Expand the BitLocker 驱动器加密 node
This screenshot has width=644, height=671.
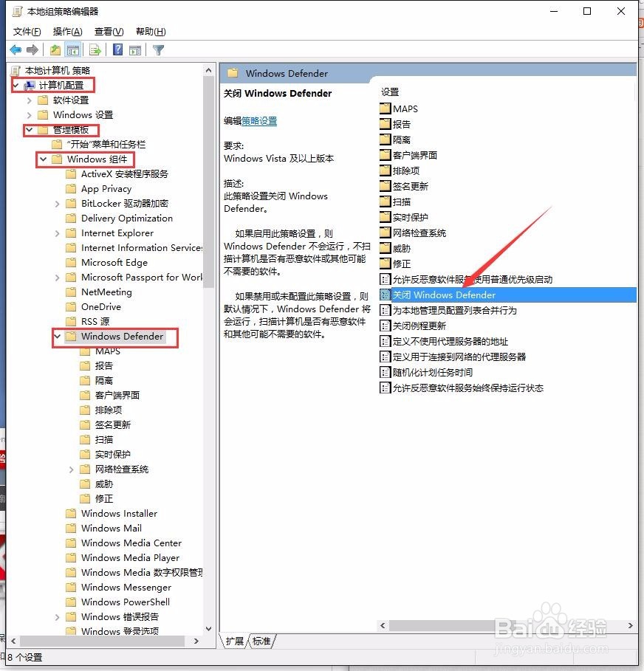click(58, 204)
